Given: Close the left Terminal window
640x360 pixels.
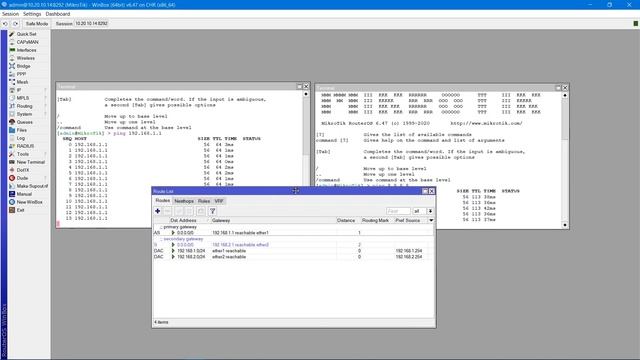Looking at the screenshot, I should [306, 87].
